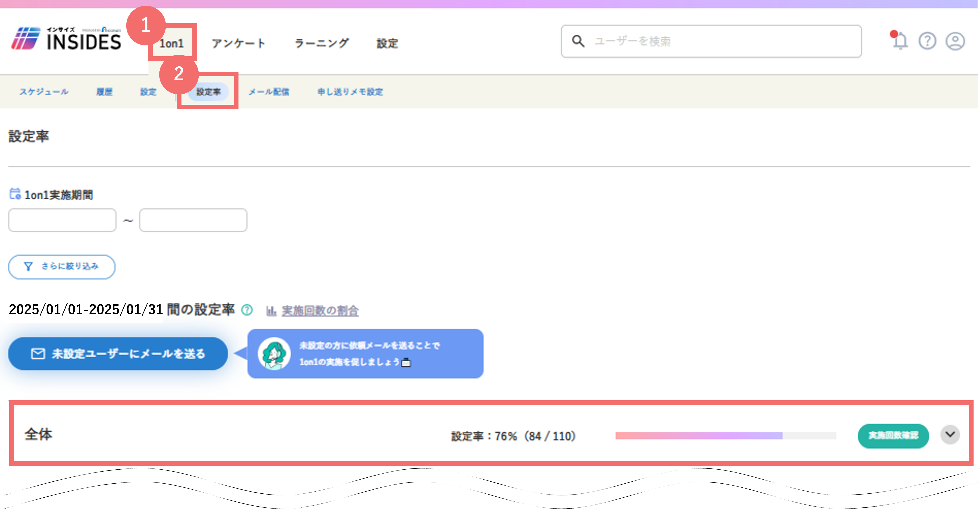Switch to the スケジュール sub-tab
The width and height of the screenshot is (980, 509).
pos(44,92)
